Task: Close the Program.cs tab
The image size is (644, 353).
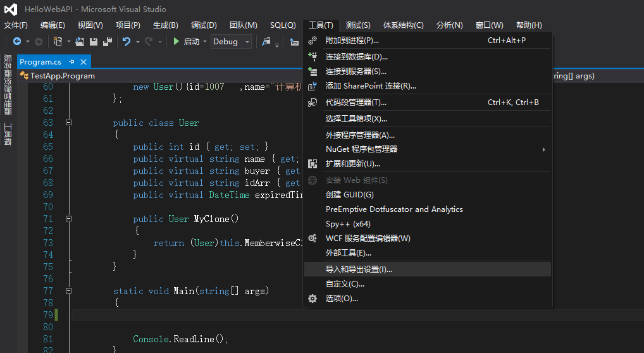Action: [x=84, y=61]
